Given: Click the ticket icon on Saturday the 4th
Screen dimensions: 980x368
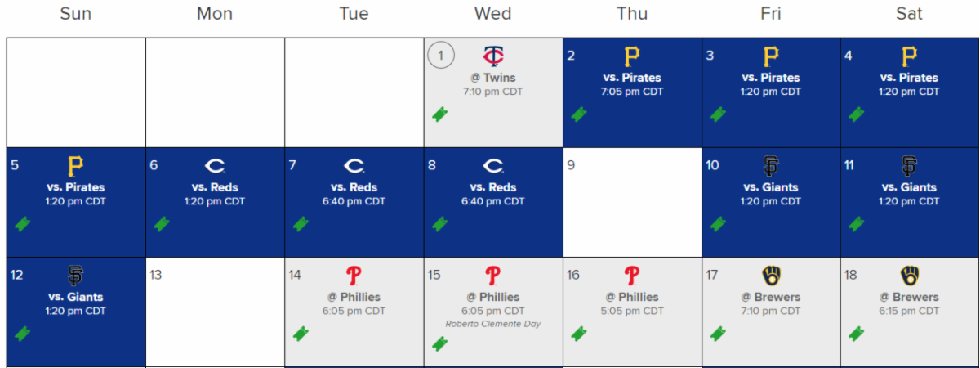Looking at the screenshot, I should click(857, 114).
